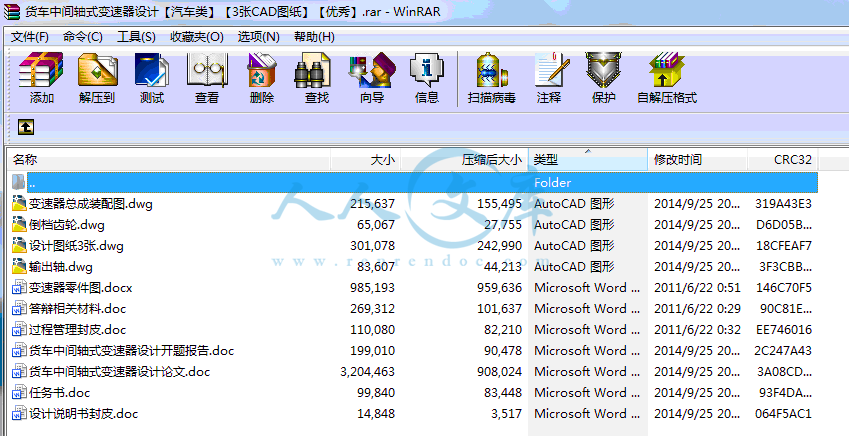The height and width of the screenshot is (436, 849).
Task: Select file 倒档齿轮.dwg
Action: click(x=67, y=224)
